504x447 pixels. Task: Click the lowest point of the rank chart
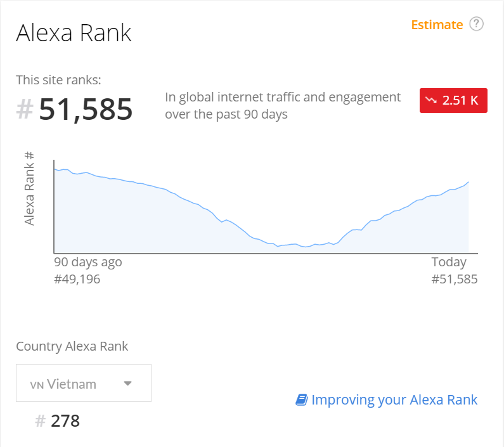306,247
